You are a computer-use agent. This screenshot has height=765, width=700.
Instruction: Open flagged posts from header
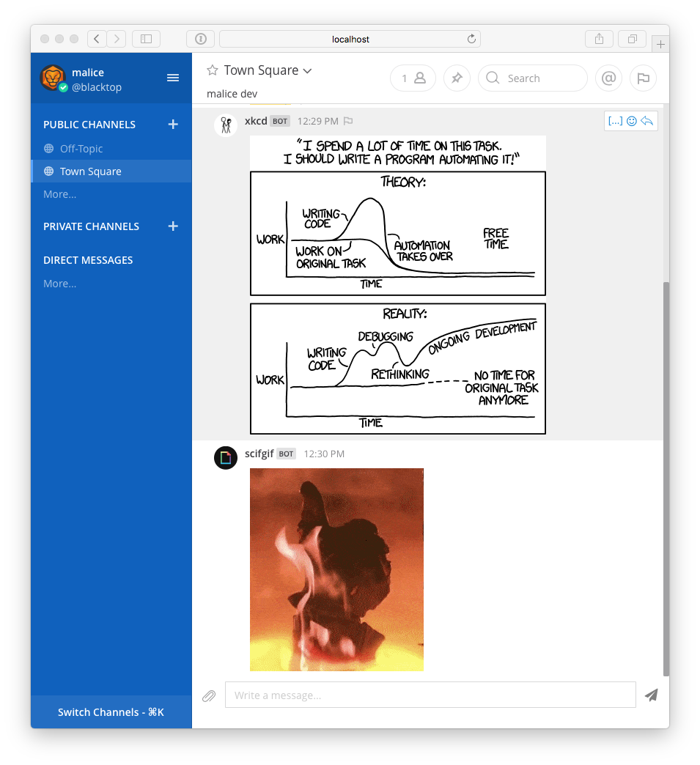(643, 78)
